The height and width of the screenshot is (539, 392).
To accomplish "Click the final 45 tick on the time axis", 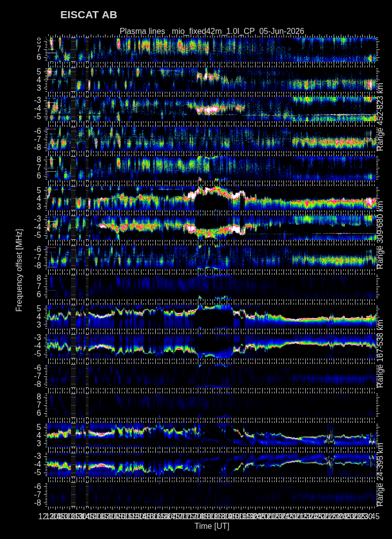I will [375, 517].
